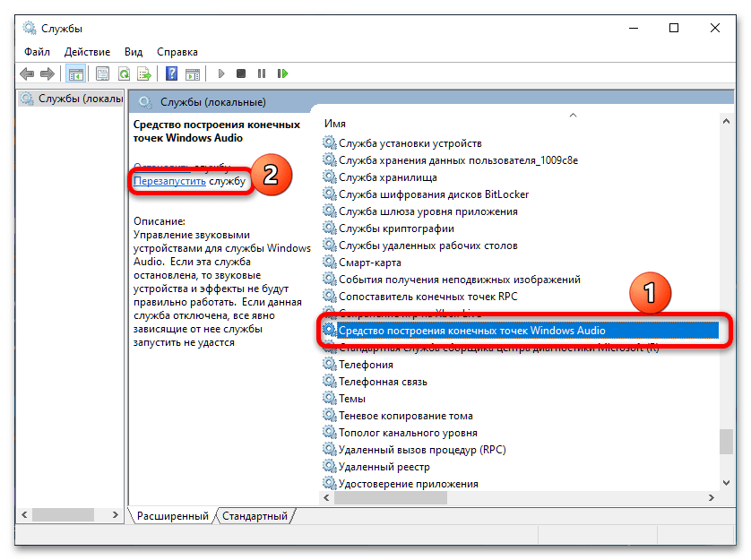The image size is (751, 560).
Task: Click the Restart Service toolbar icon
Action: 282,73
